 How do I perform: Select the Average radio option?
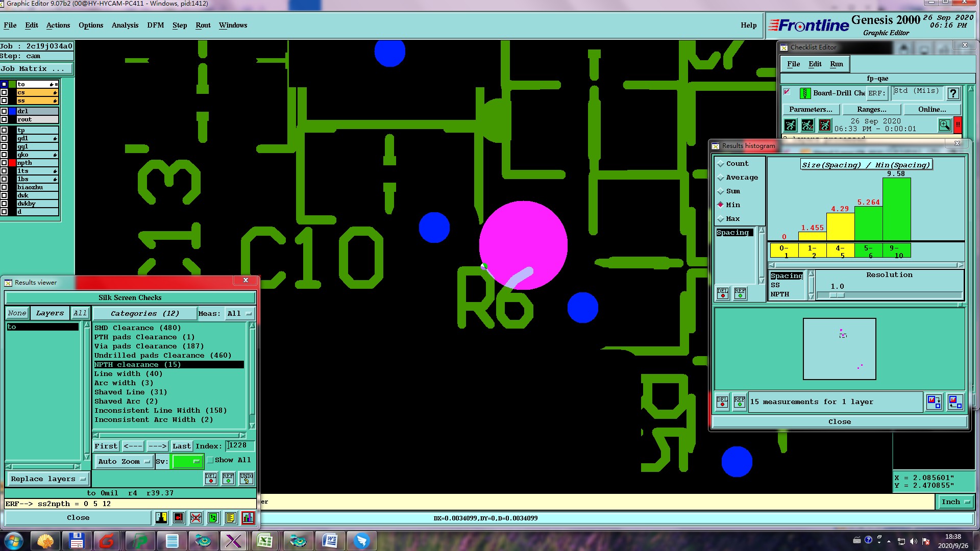point(721,178)
